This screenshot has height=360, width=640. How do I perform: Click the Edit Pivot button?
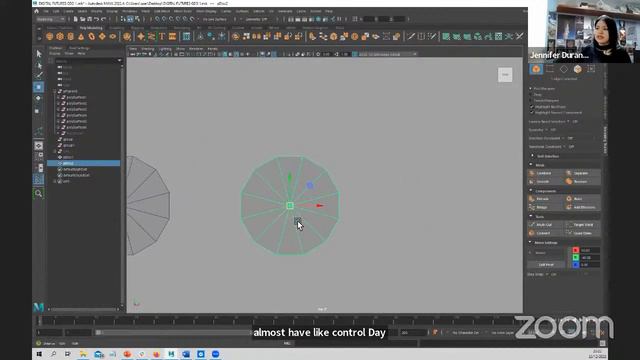point(546,264)
